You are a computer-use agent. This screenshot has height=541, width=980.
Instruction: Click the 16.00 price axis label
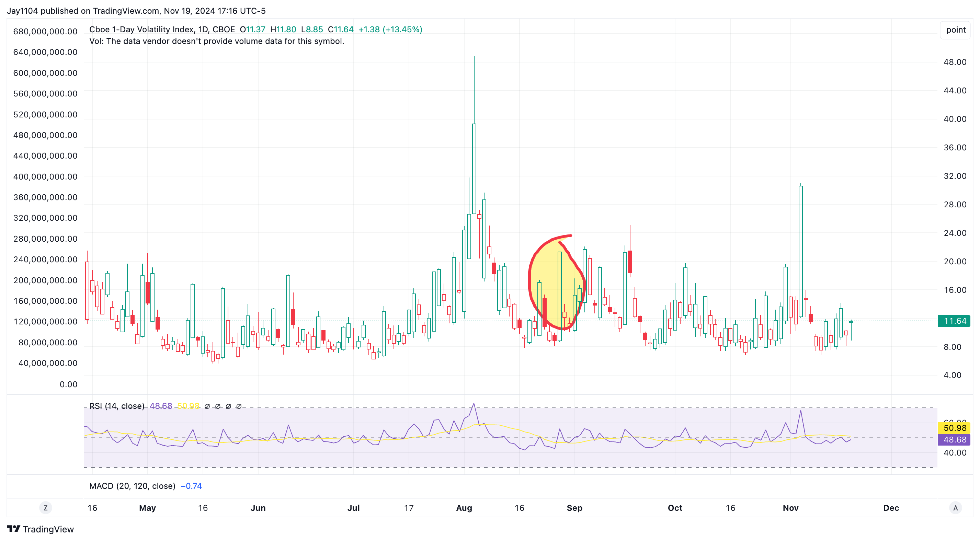click(x=955, y=290)
